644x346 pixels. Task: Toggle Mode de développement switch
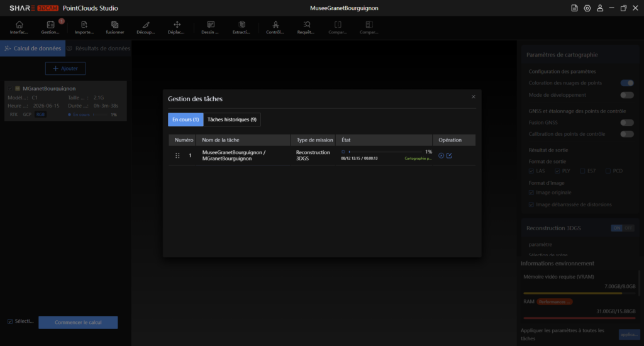[627, 96]
